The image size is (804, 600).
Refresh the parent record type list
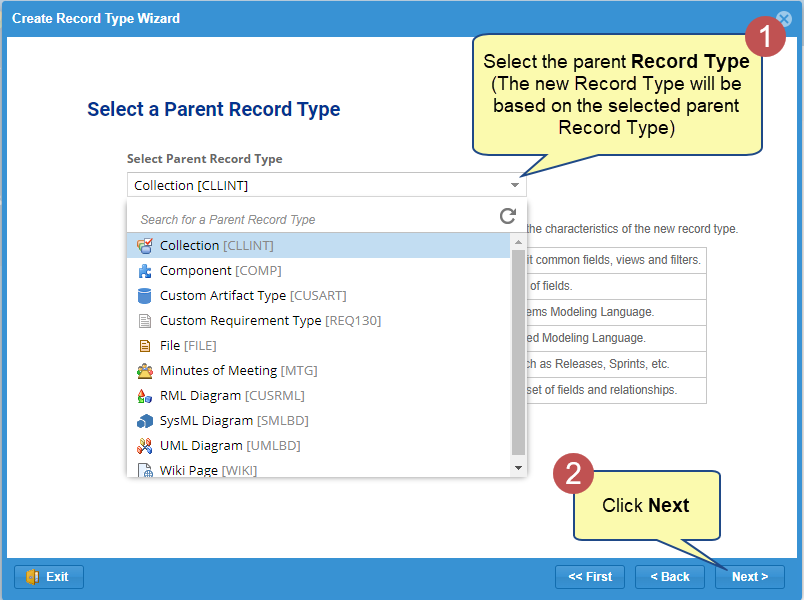(508, 216)
